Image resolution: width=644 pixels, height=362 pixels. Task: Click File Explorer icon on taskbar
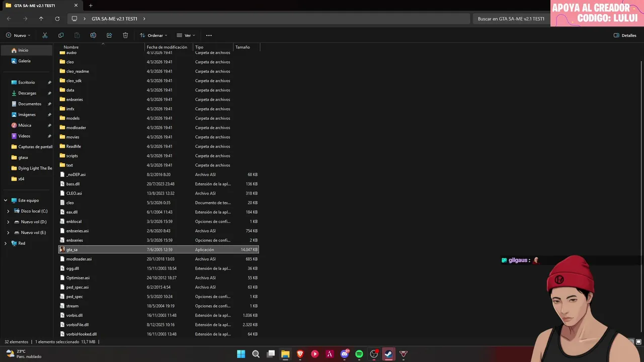point(285,354)
